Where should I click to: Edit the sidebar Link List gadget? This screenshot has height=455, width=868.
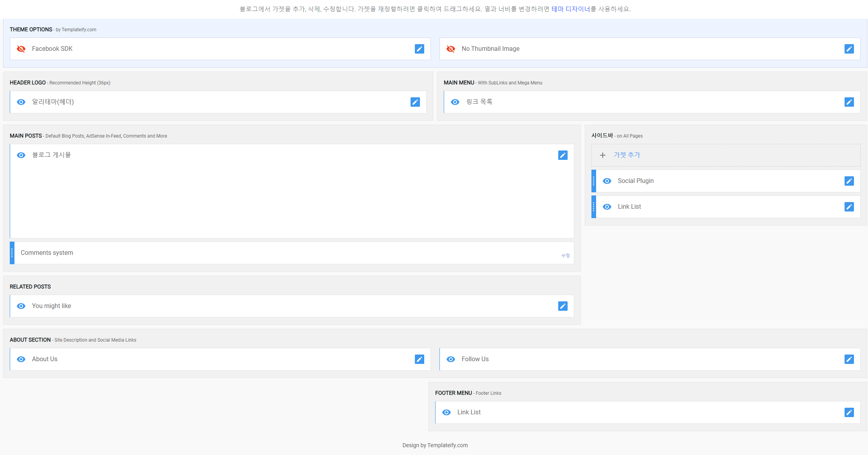pyautogui.click(x=849, y=207)
